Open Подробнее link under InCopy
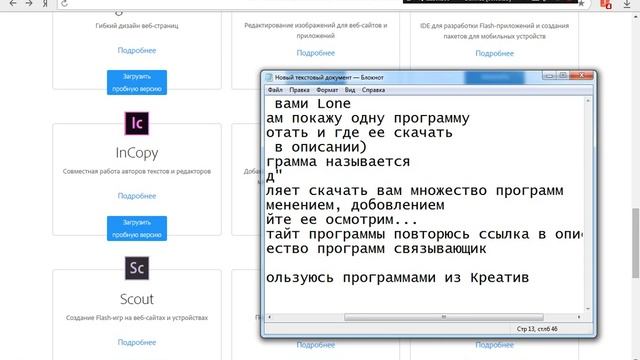 tap(137, 196)
